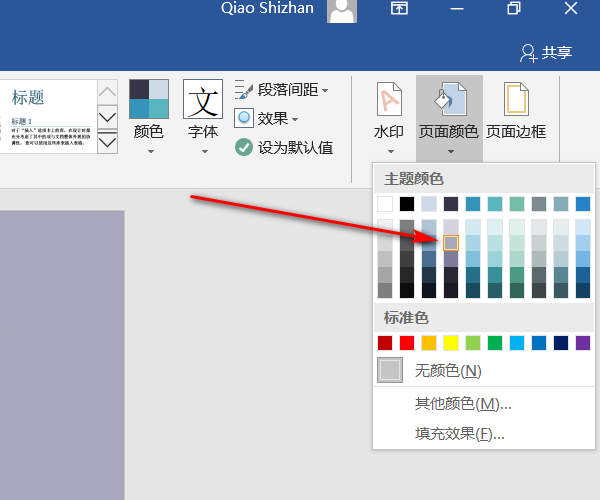
Task: Click the Watermark (水印) icon
Action: [388, 100]
